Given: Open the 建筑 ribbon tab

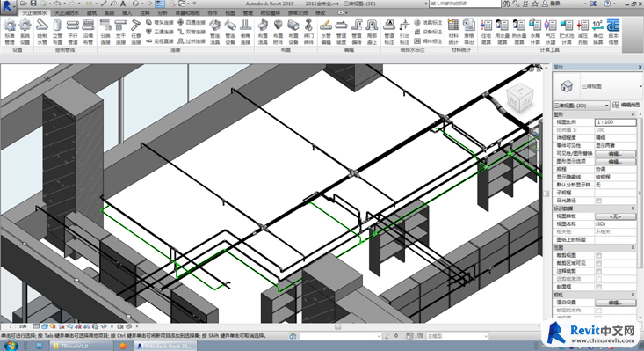Looking at the screenshot, I should pos(92,12).
